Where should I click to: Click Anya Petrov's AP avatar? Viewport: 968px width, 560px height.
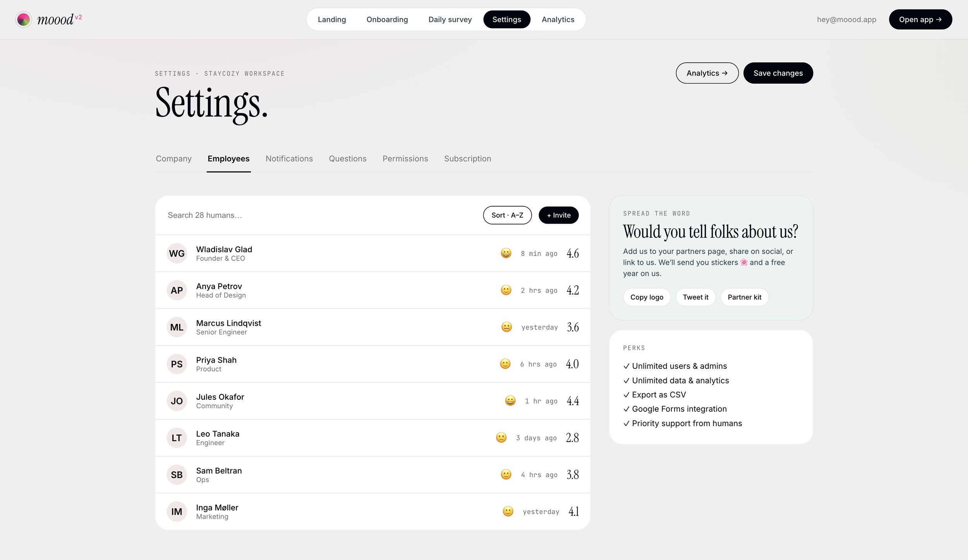coord(177,290)
